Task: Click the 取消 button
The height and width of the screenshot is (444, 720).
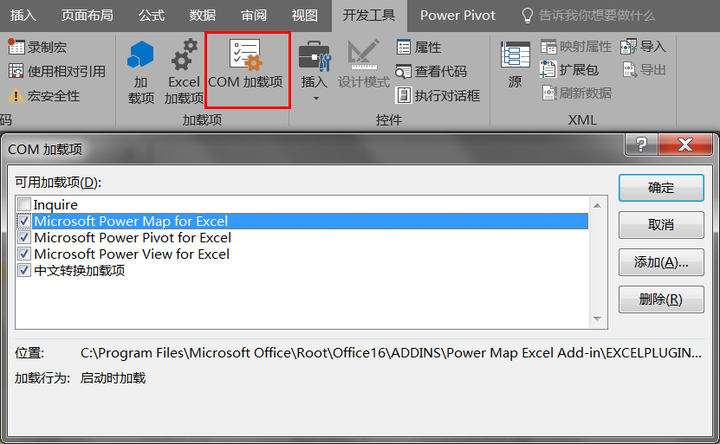Action: (661, 225)
